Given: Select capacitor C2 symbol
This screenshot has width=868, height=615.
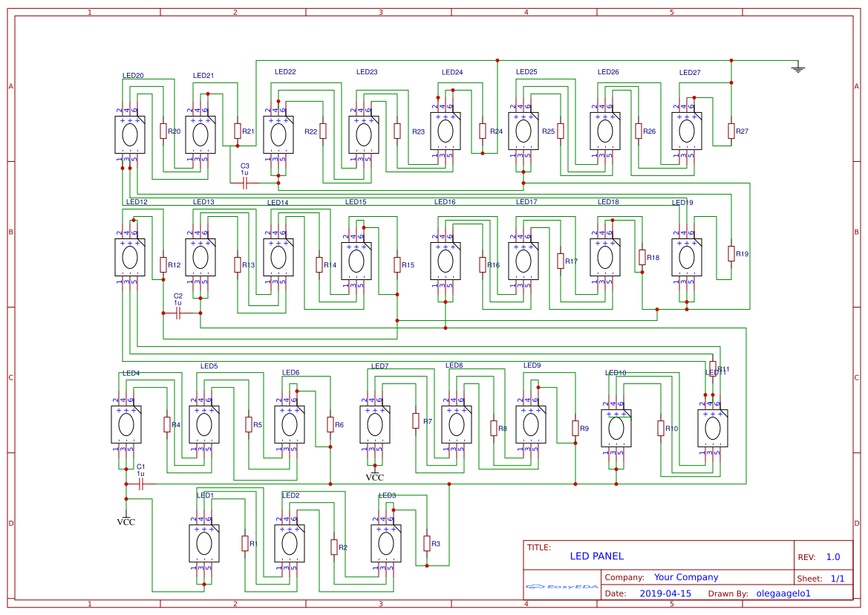Looking at the screenshot, I should [x=178, y=313].
